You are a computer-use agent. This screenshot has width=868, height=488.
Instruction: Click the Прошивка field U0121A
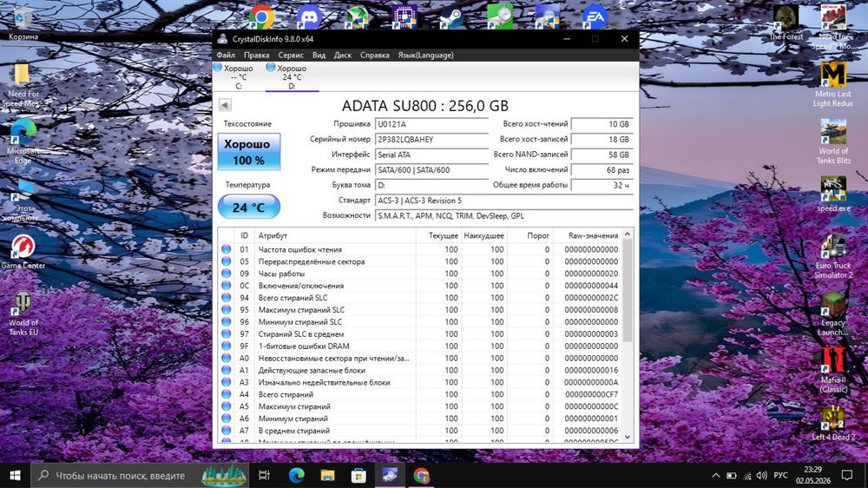(x=431, y=124)
